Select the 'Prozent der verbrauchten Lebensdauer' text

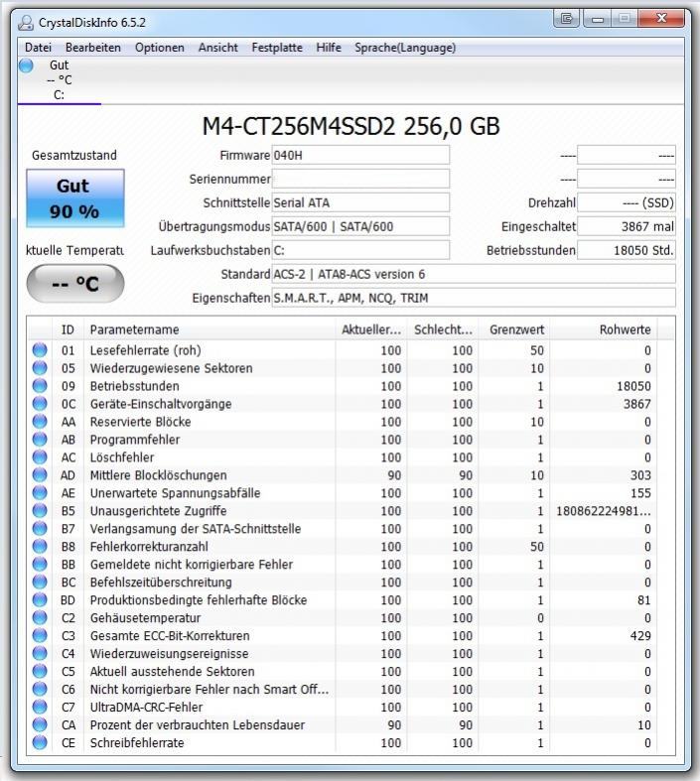(198, 724)
